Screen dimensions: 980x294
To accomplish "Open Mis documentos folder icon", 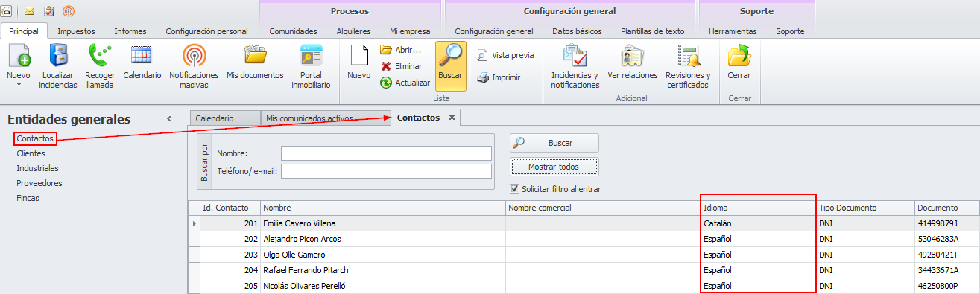I will pos(255,63).
